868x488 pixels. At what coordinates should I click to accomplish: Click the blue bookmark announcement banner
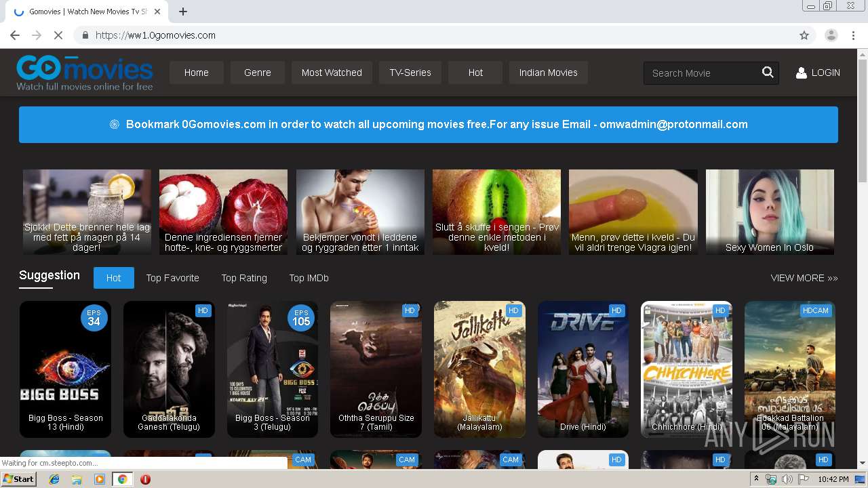429,125
